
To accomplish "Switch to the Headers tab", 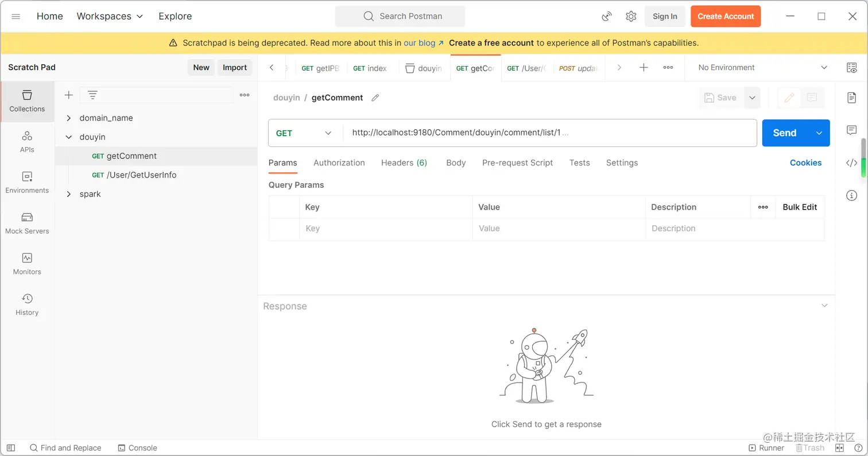I will click(x=404, y=163).
